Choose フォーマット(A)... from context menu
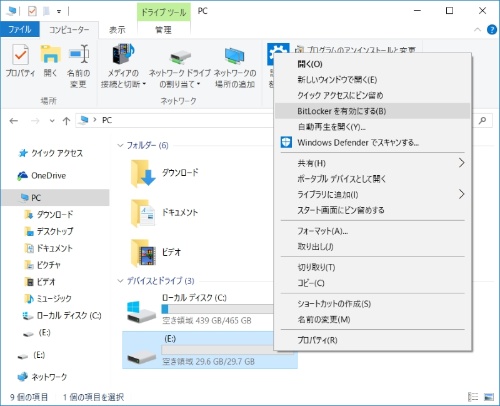Screen dimensions: 500x406 tap(373, 231)
